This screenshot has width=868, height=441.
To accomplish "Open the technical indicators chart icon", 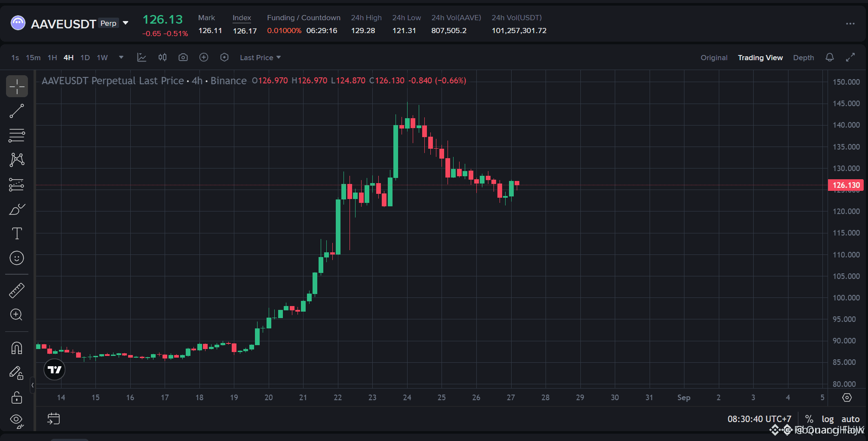I will click(142, 57).
